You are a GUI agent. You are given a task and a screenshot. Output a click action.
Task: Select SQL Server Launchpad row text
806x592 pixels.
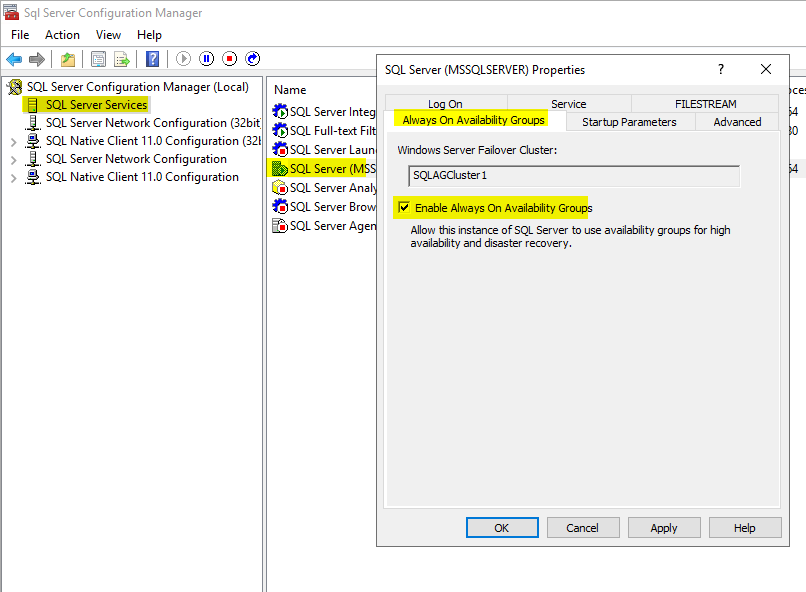point(333,150)
